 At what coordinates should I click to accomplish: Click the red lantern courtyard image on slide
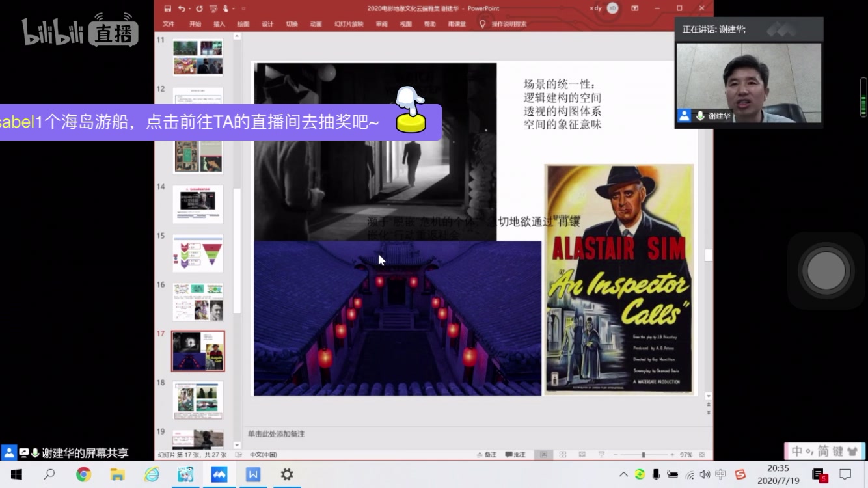click(x=398, y=318)
